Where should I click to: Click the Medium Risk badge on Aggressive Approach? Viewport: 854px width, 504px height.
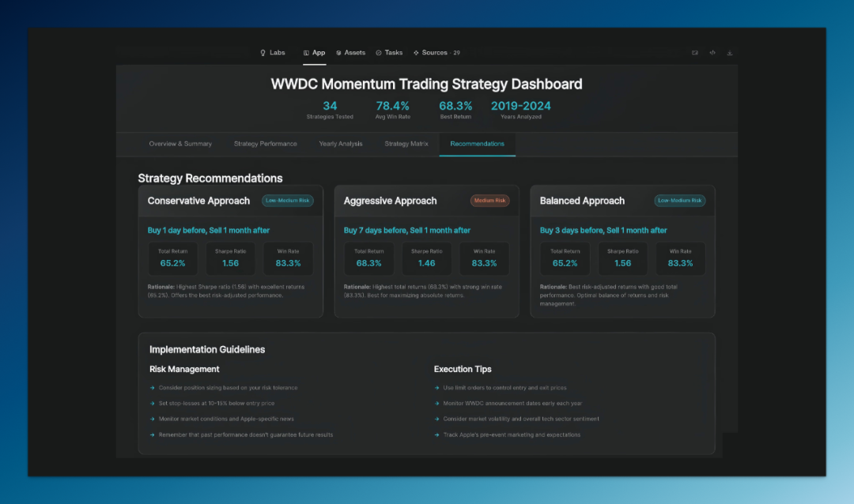(x=489, y=201)
